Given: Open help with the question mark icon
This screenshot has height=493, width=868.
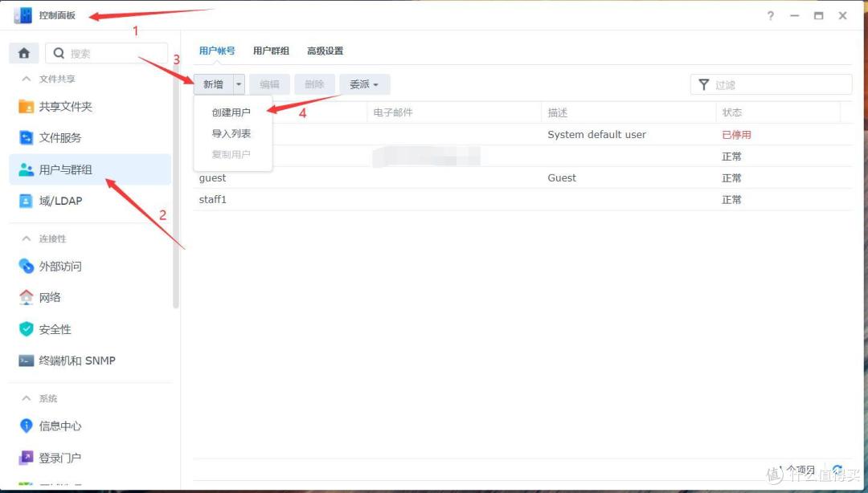Looking at the screenshot, I should [771, 15].
